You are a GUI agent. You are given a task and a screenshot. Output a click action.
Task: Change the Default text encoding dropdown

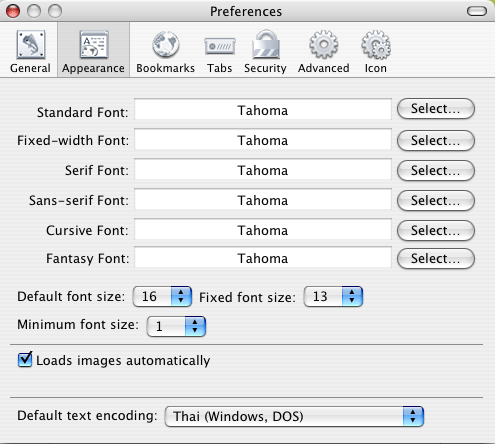tap(294, 416)
